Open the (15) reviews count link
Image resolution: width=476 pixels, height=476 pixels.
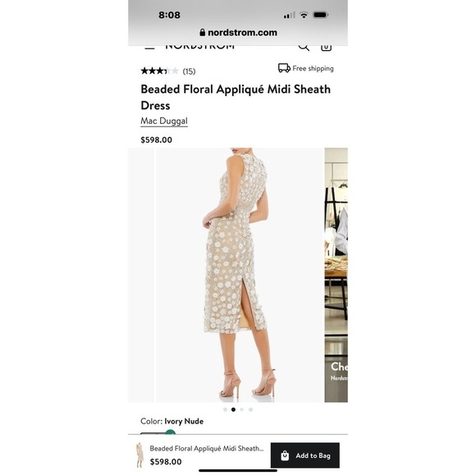click(189, 71)
